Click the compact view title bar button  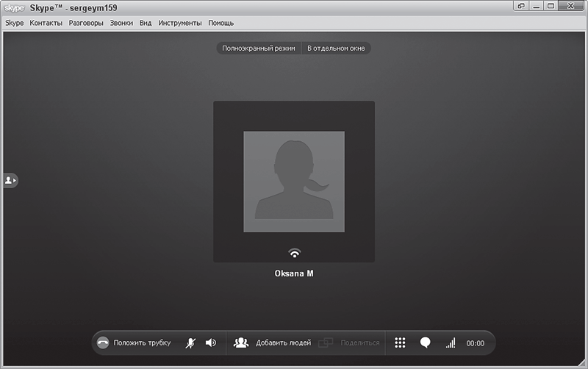point(521,6)
